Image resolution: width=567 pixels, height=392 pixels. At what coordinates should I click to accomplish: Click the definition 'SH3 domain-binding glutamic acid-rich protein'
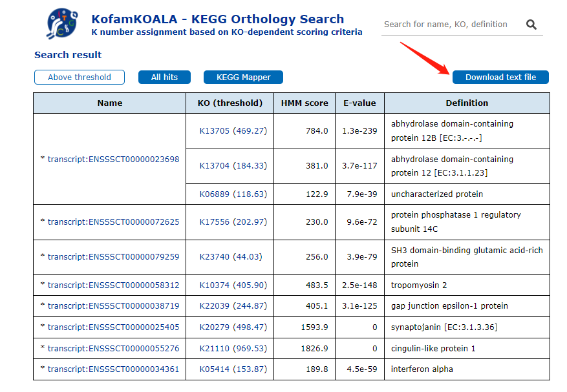coord(467,257)
